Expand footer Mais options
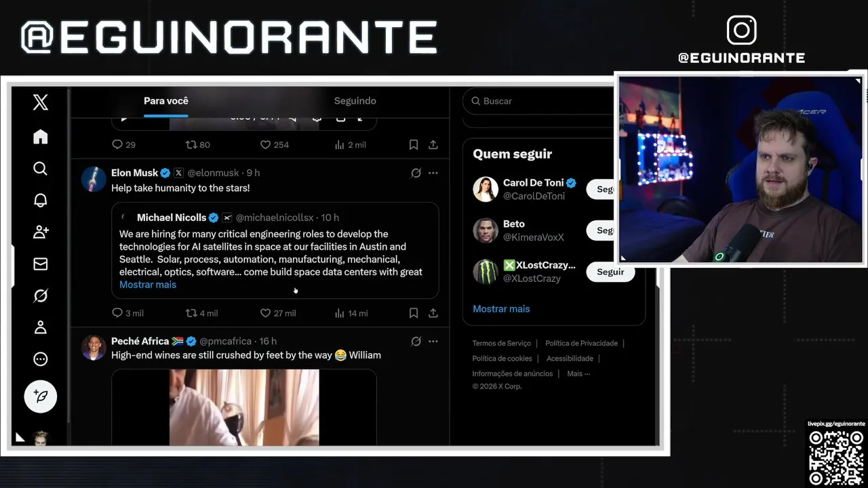 point(578,373)
